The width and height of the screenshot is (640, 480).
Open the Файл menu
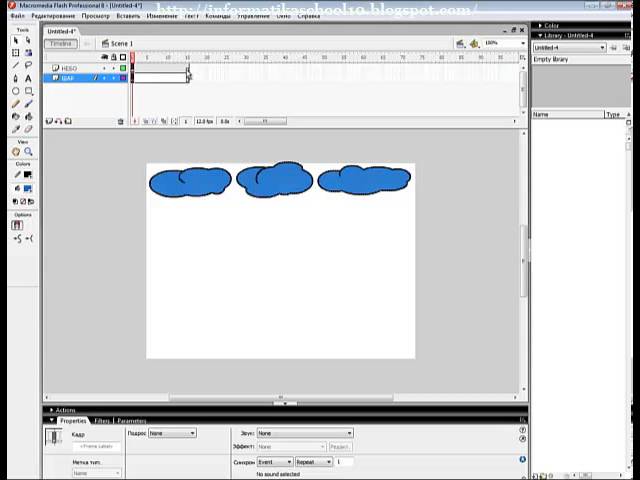click(18, 16)
